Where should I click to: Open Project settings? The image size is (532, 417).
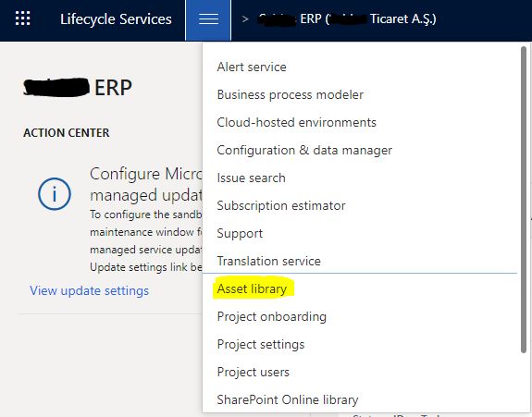coord(261,345)
